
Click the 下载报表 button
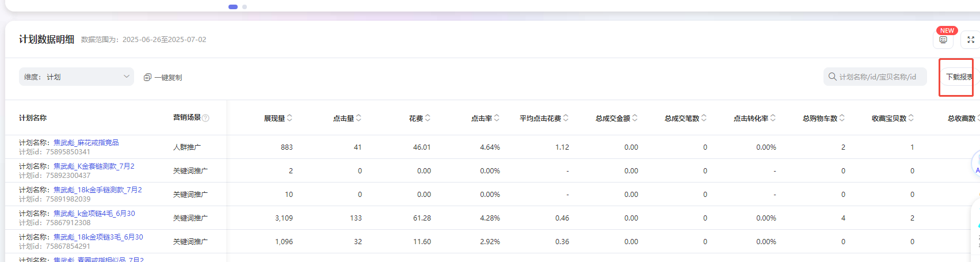(959, 77)
